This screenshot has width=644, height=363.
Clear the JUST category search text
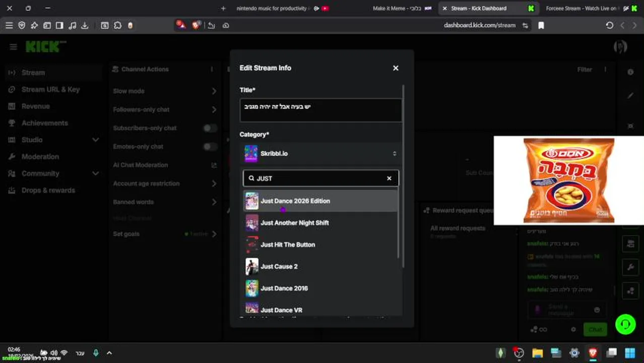tap(389, 178)
